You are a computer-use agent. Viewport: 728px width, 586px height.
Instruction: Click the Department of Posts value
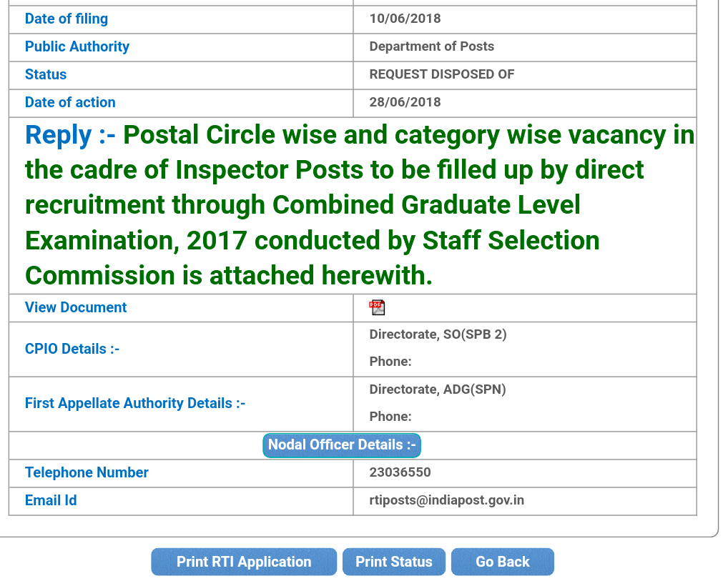pos(431,46)
